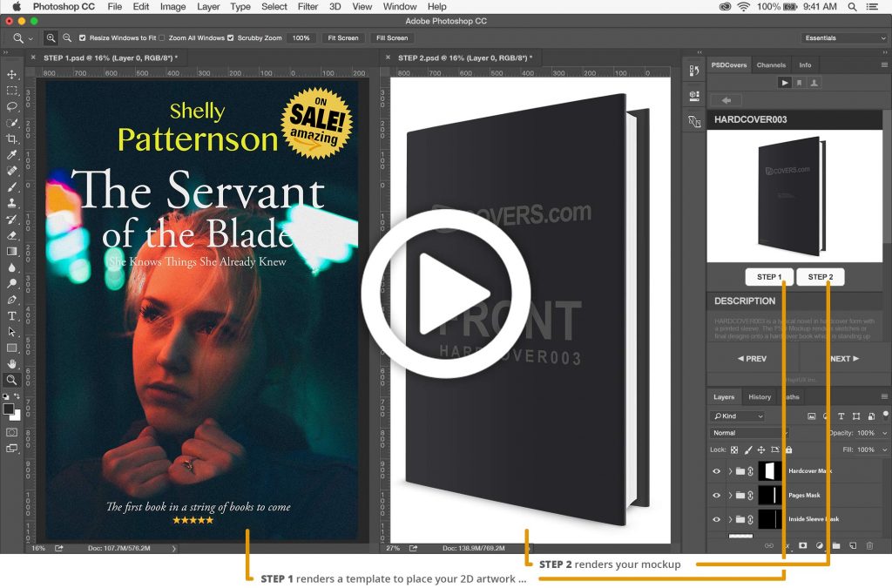Create new layer icon in Layers panel

[853, 546]
